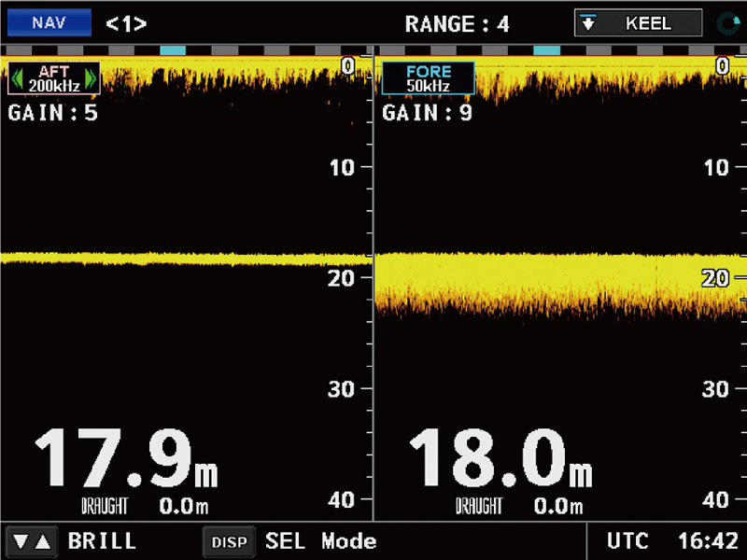Click the 17.9 m depth readout

126,458
